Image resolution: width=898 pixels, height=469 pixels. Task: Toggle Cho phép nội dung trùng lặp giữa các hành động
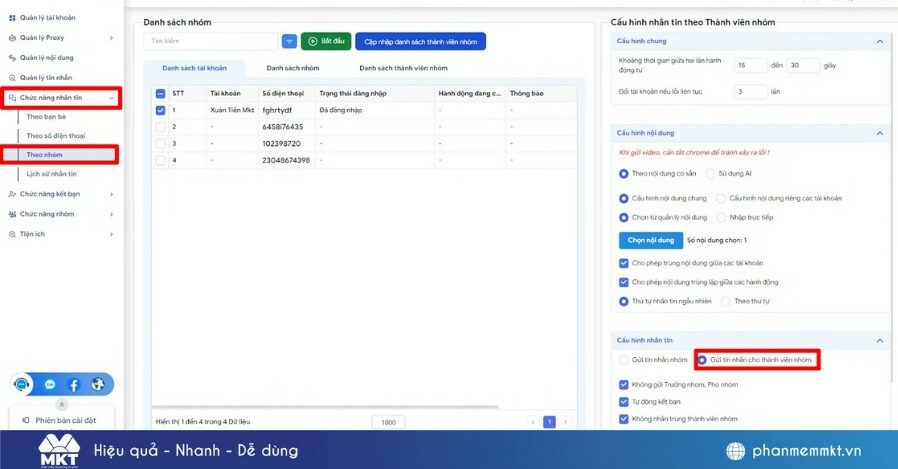click(x=624, y=282)
